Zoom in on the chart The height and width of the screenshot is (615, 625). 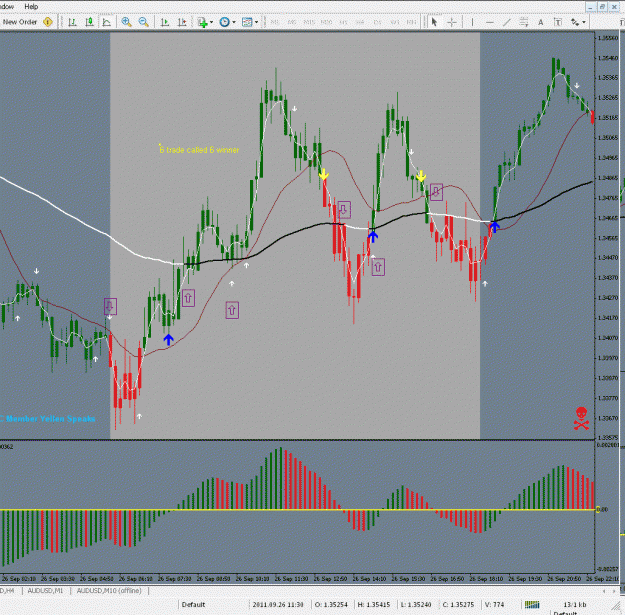pos(127,22)
